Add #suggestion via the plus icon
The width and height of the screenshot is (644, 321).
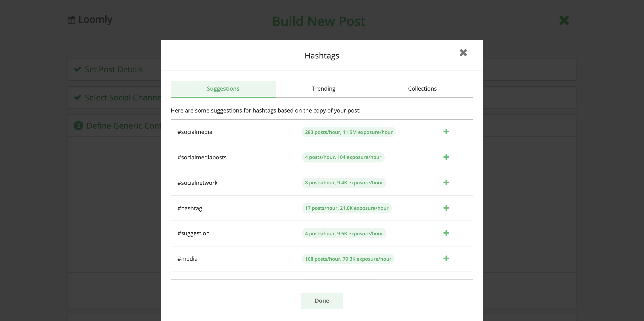(x=447, y=233)
